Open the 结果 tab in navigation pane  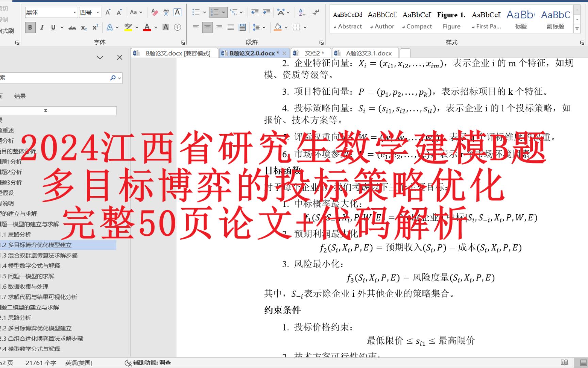point(20,96)
